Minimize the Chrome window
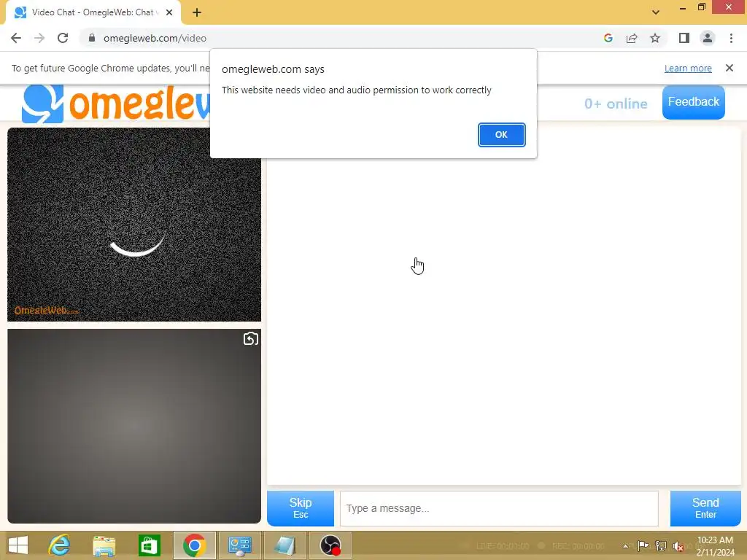This screenshot has width=747, height=560. pyautogui.click(x=682, y=7)
